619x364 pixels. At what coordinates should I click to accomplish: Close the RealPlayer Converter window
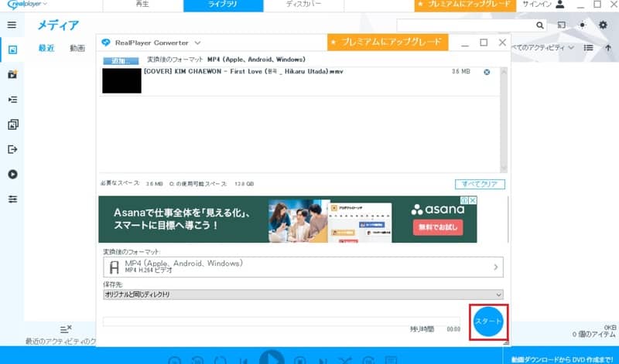pos(502,43)
